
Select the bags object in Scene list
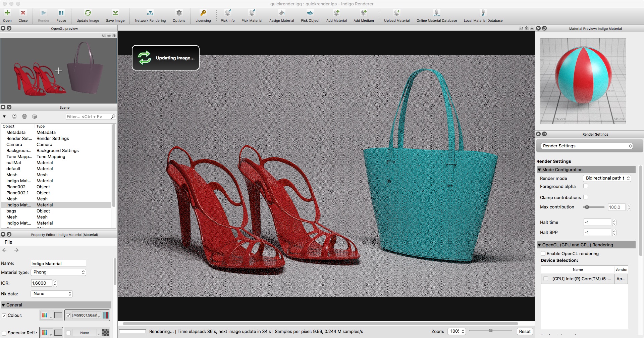pyautogui.click(x=11, y=211)
